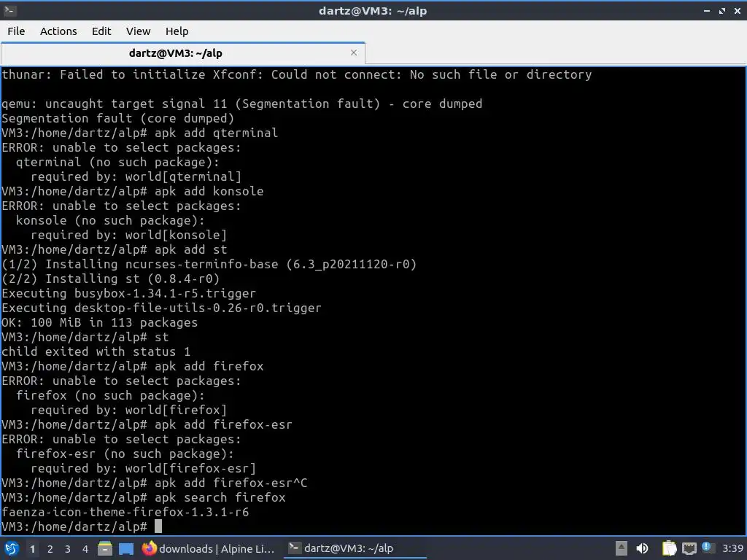Image resolution: width=747 pixels, height=560 pixels.
Task: Click the Firefox icon in the taskbar
Action: pos(149,548)
